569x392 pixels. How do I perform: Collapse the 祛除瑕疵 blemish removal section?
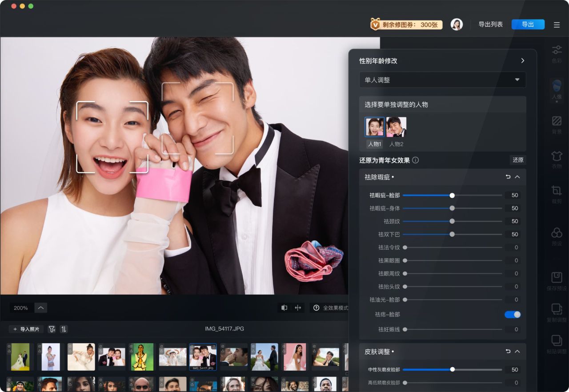(x=517, y=177)
